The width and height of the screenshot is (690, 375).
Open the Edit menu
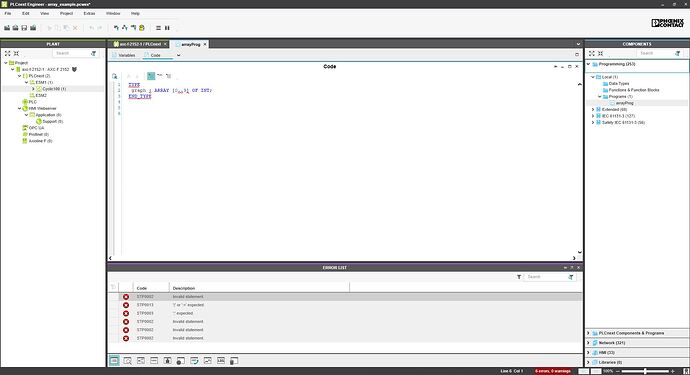[x=26, y=14]
